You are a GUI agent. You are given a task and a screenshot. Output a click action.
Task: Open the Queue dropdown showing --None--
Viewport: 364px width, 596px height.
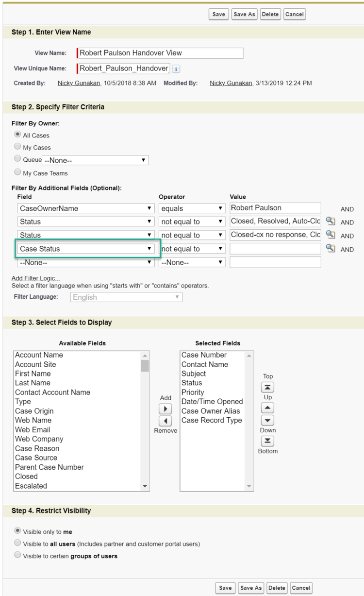click(95, 160)
